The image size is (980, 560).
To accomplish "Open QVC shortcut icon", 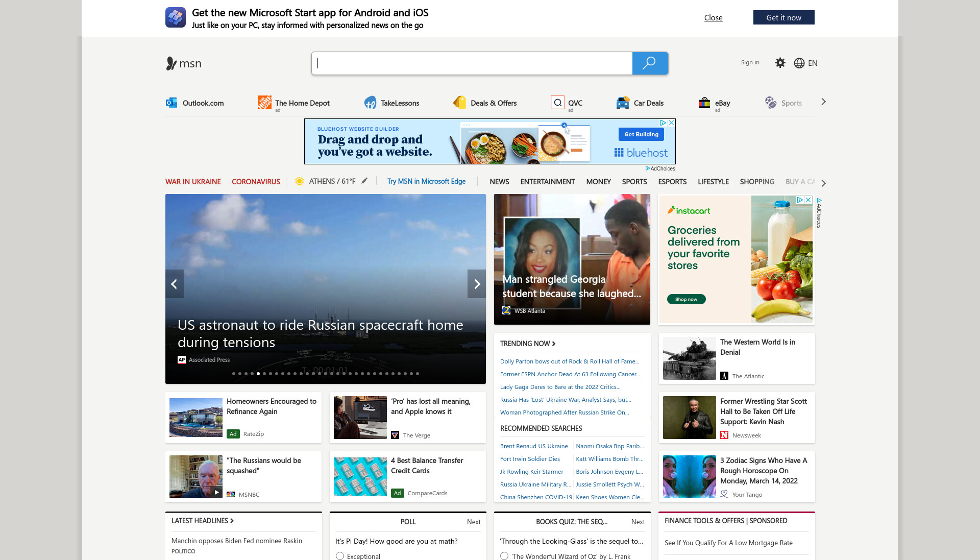I will point(557,103).
